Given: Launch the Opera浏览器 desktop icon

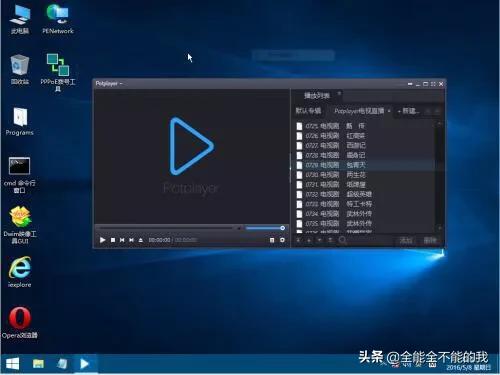Looking at the screenshot, I should 20,323.
